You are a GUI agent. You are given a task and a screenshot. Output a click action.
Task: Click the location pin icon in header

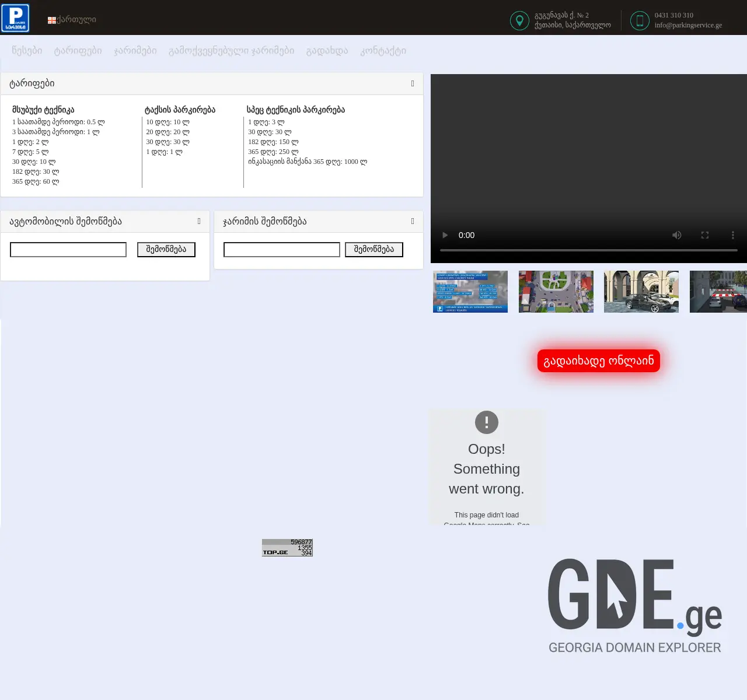click(519, 20)
